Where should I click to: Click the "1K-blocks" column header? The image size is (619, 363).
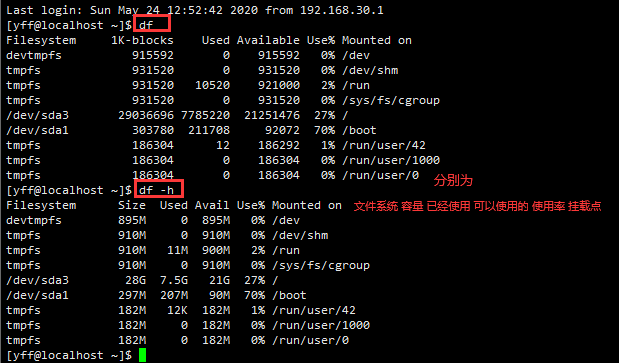pos(142,40)
